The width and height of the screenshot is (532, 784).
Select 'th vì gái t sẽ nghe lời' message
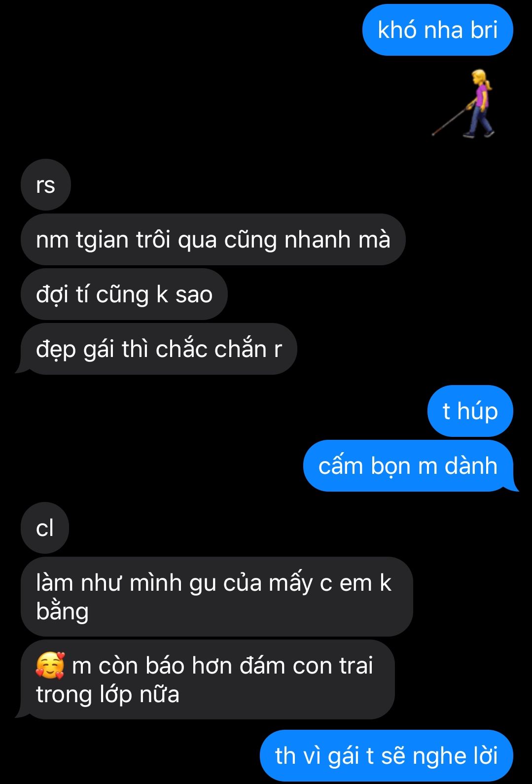(387, 756)
